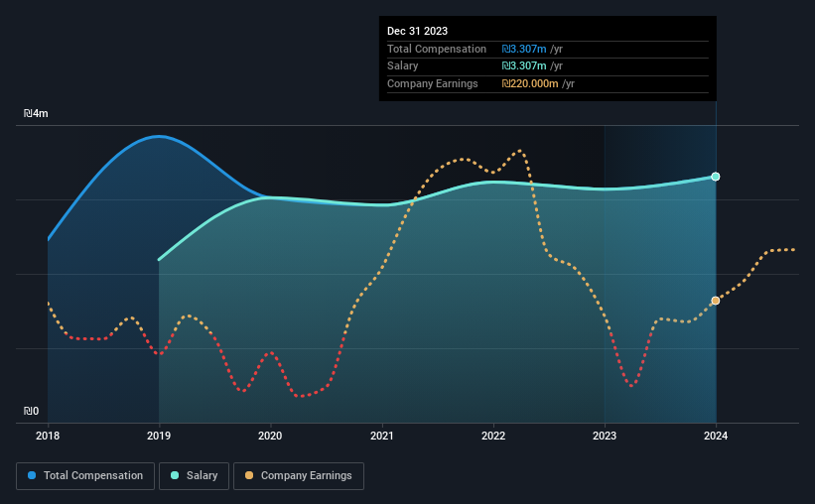
Task: Click the Salary ₪3.307m tooltip value
Action: point(524,66)
